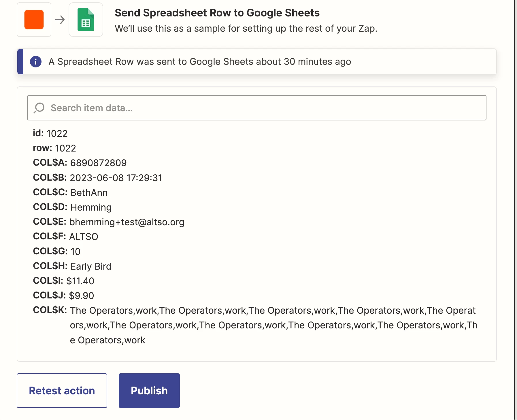Click the arrow between the app icons

point(60,20)
